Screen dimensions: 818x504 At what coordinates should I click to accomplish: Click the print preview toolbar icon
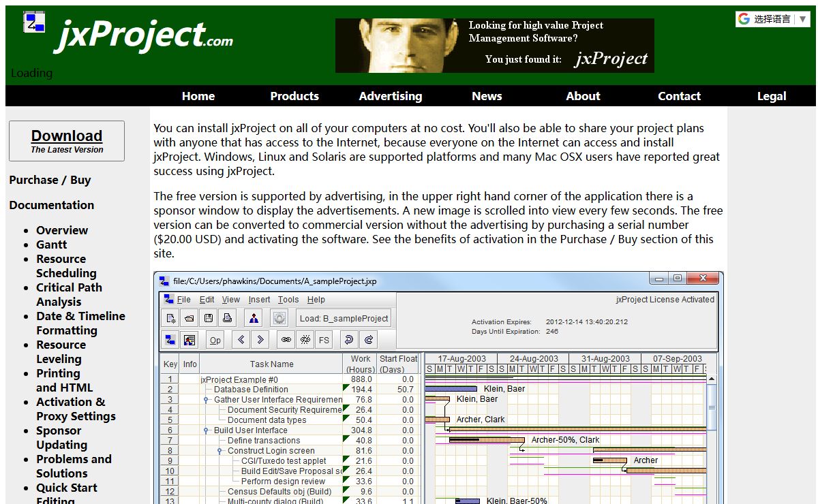[228, 318]
